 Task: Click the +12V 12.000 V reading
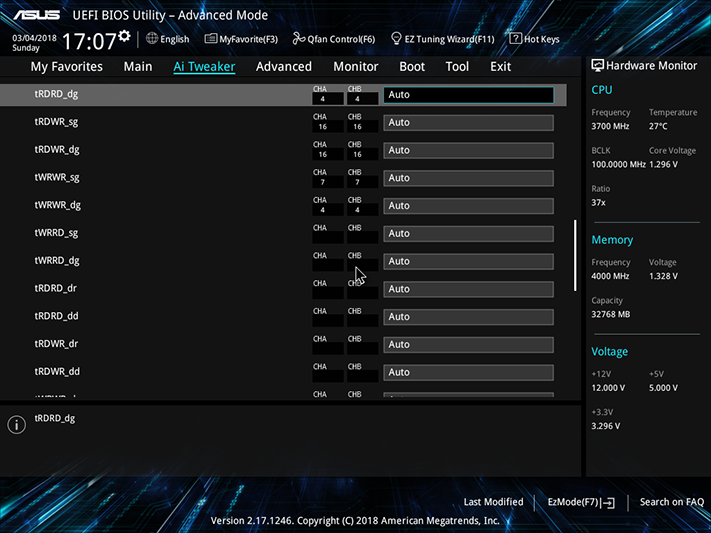[x=608, y=388]
